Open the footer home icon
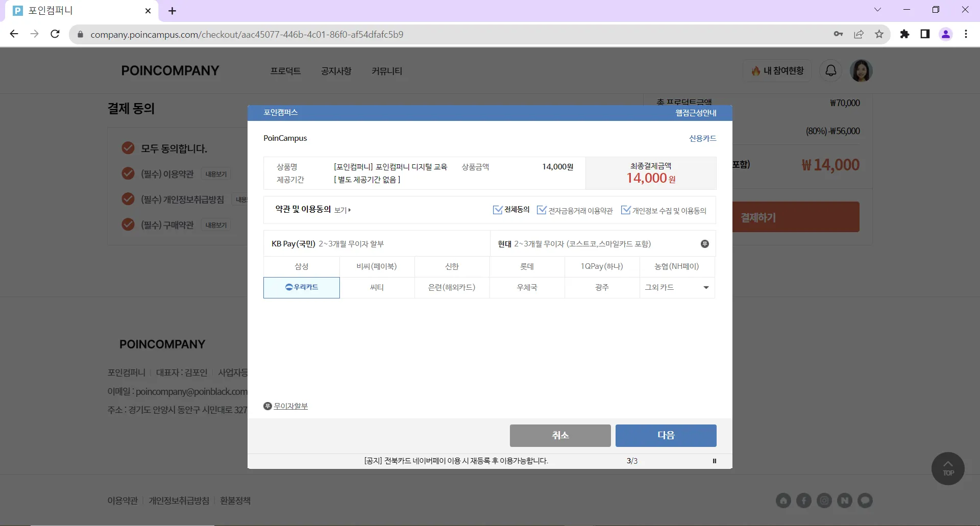Image resolution: width=980 pixels, height=526 pixels. point(783,500)
